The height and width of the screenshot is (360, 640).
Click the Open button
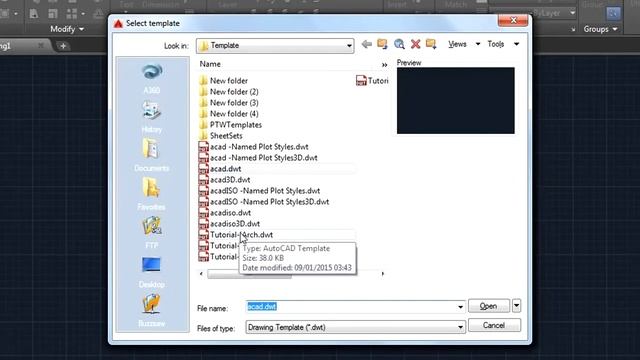[x=489, y=306]
